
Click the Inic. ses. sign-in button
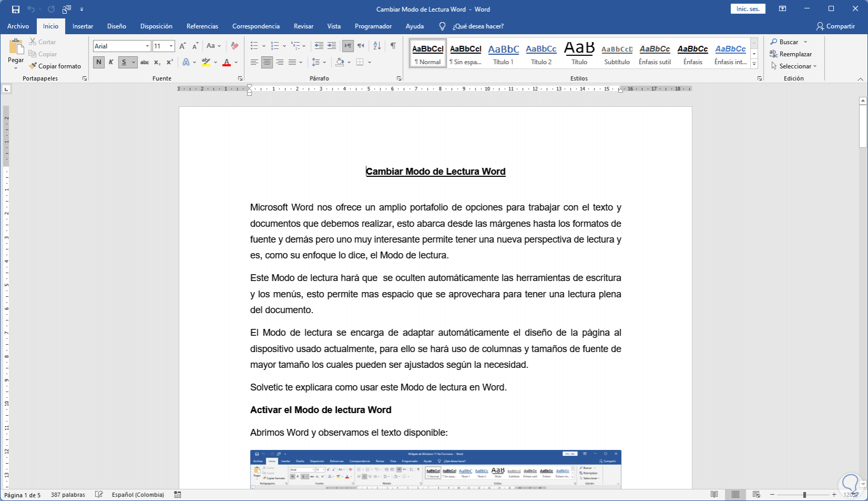click(748, 9)
